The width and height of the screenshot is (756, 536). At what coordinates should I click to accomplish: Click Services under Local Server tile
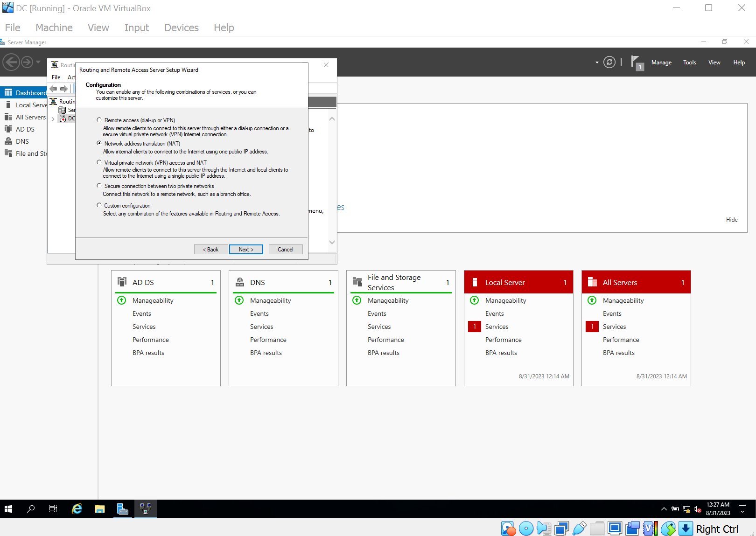(497, 327)
